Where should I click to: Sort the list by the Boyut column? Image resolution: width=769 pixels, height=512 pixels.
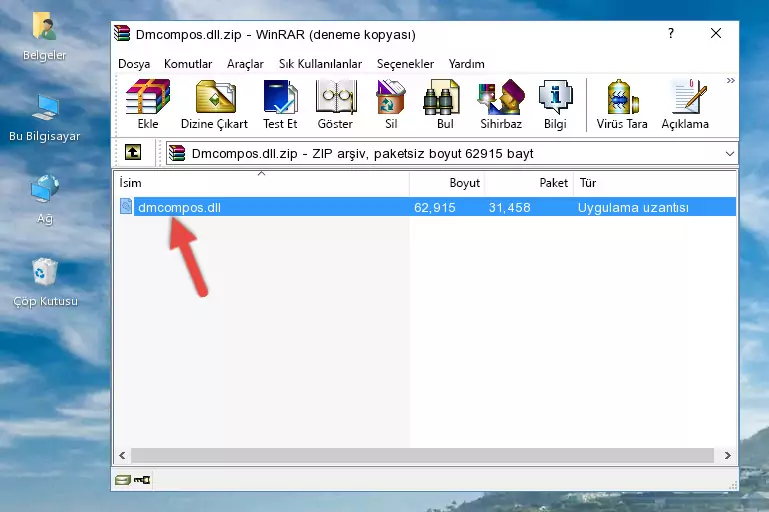447,183
